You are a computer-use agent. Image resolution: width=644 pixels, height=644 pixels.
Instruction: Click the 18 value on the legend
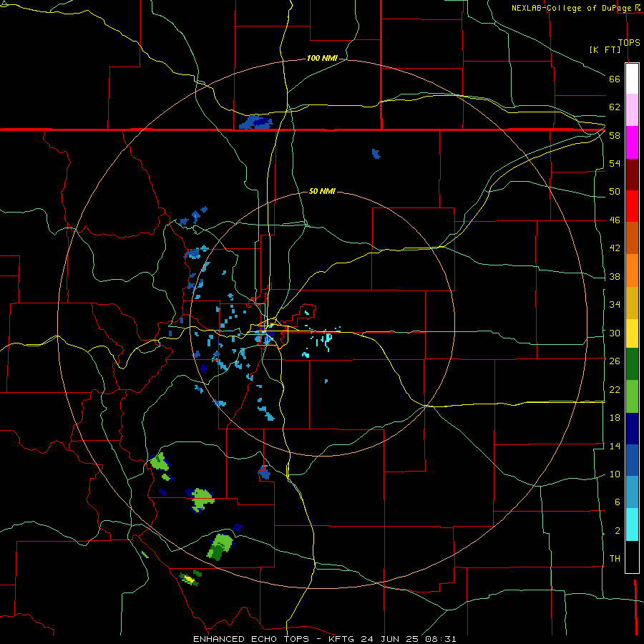[x=615, y=418]
